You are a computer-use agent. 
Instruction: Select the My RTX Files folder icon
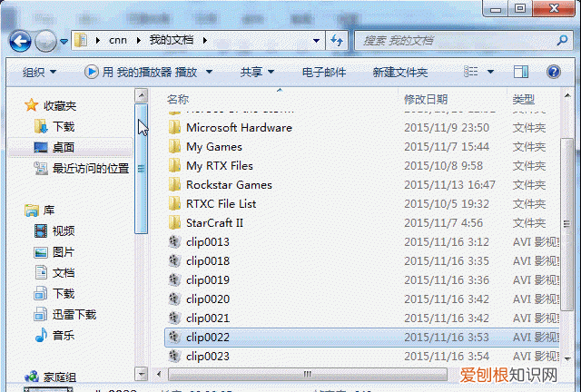point(174,165)
